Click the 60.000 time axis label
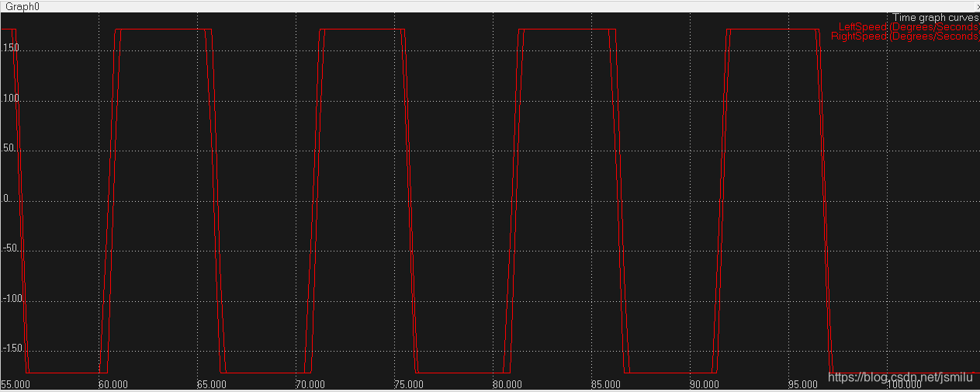 (x=113, y=384)
